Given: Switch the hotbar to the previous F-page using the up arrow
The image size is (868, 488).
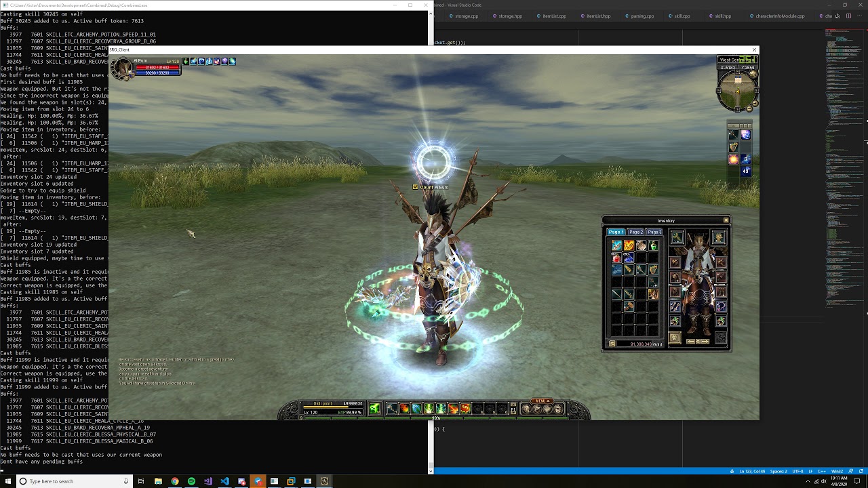Looking at the screenshot, I should click(513, 404).
